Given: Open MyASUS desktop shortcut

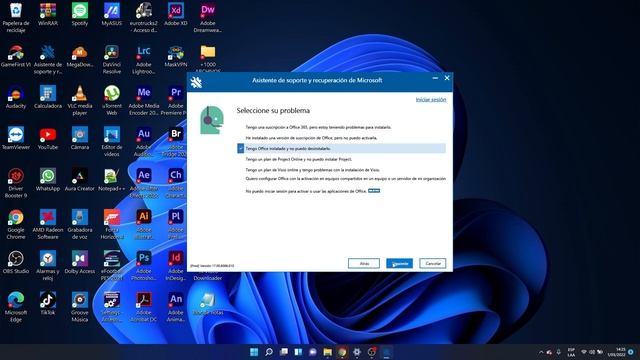Looking at the screenshot, I should pos(111,15).
